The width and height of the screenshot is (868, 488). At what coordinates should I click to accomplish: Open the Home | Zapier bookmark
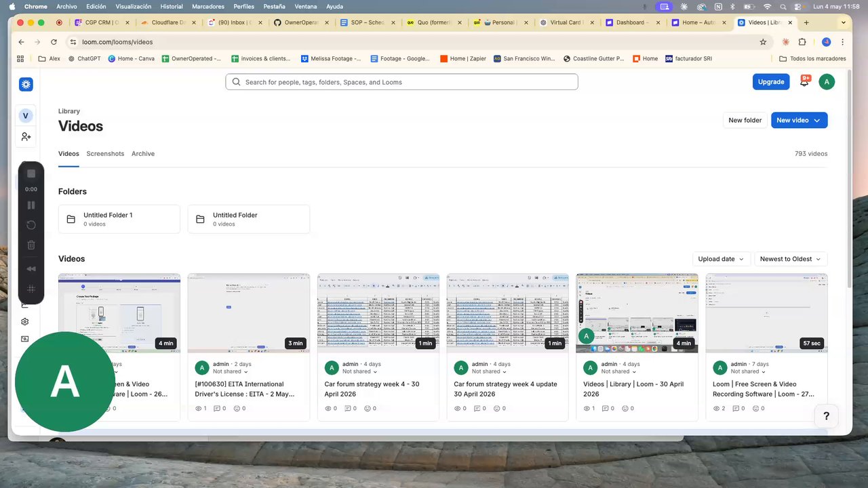tap(463, 59)
